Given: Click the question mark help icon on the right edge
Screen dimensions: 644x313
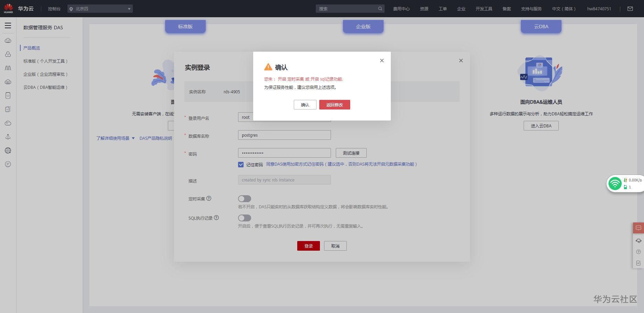Looking at the screenshot, I should [638, 252].
